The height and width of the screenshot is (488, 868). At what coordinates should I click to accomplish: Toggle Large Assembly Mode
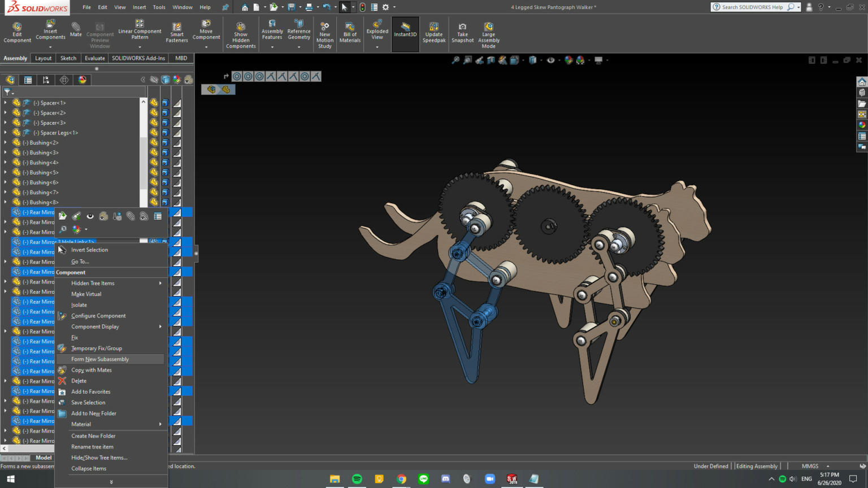(x=489, y=35)
